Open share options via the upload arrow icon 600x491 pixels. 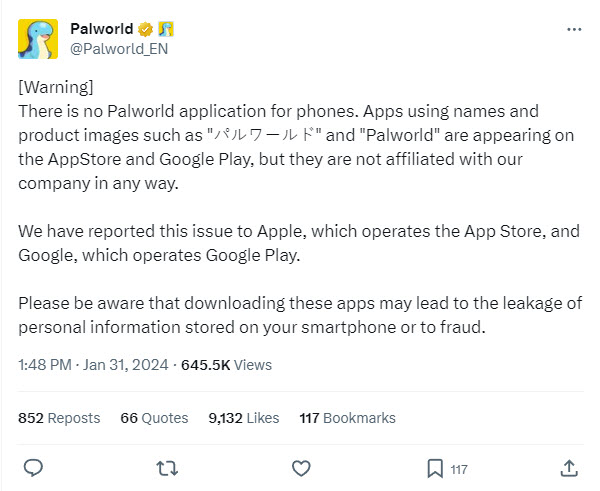click(569, 468)
